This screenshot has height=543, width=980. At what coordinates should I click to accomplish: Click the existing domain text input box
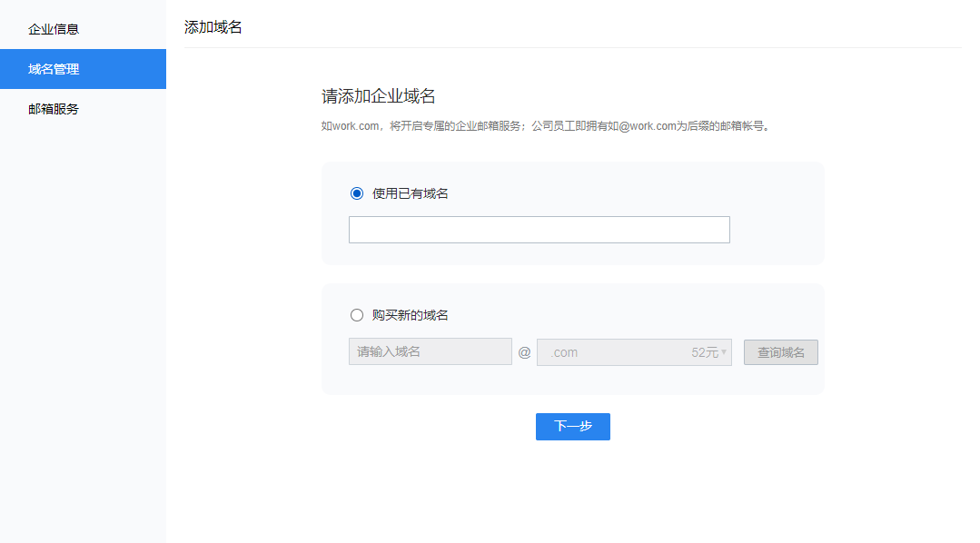[539, 230]
